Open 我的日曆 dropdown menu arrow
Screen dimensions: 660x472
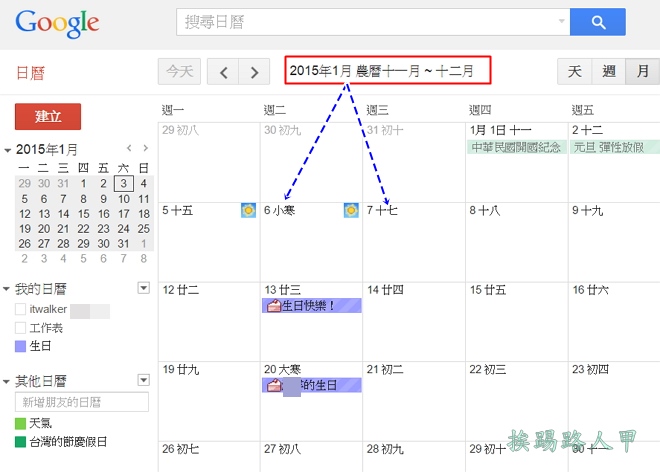(143, 288)
